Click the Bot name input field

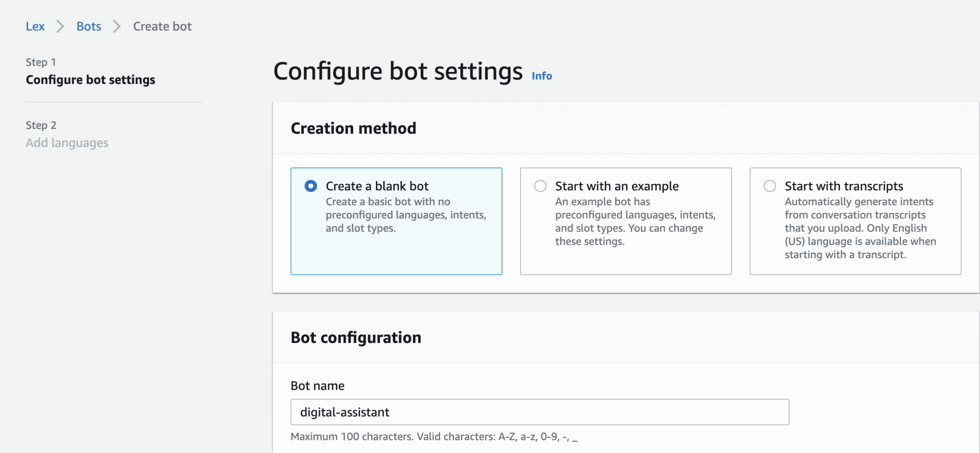539,412
